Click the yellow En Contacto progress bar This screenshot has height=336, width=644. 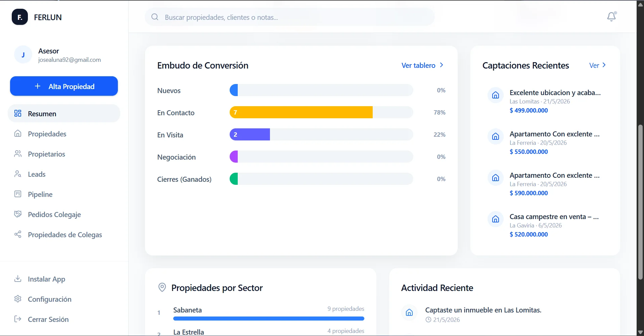(301, 112)
